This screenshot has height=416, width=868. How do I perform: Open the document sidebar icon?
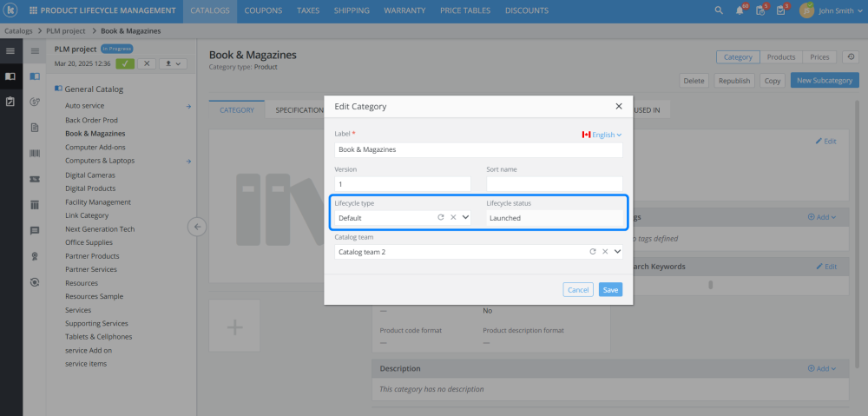(35, 128)
